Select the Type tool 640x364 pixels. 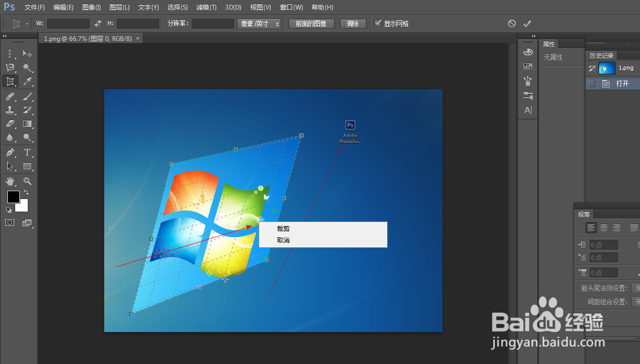(27, 152)
